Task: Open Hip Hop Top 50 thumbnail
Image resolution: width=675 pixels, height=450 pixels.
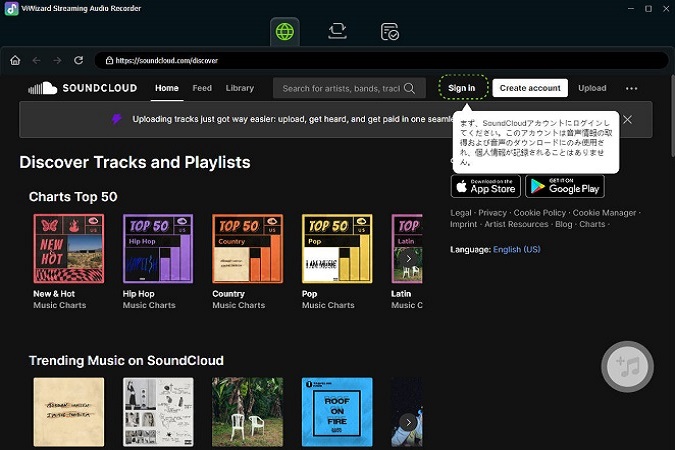Action: [x=158, y=248]
